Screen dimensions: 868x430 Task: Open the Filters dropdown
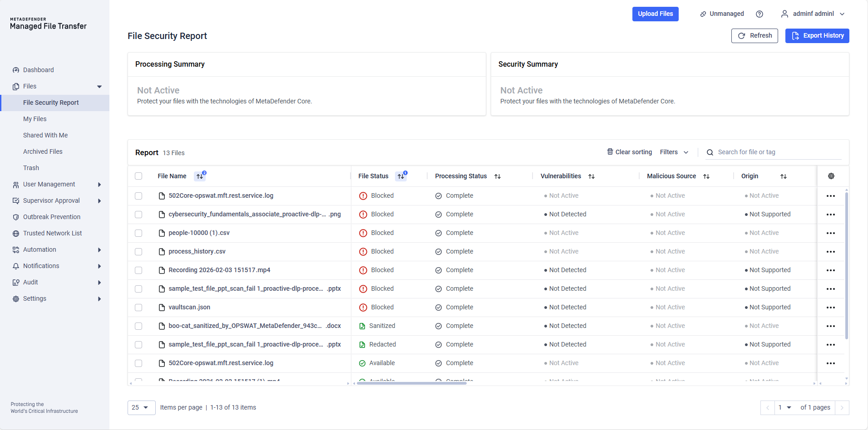click(x=674, y=152)
